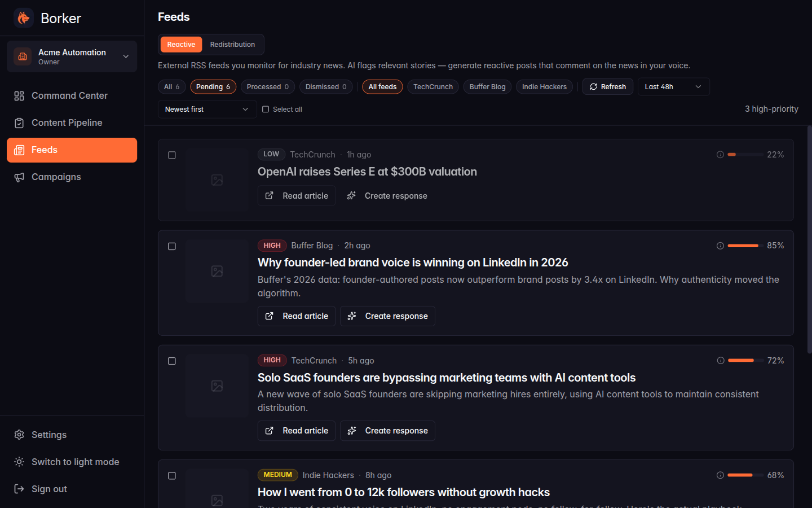Click the Refresh button
Screen dimensions: 812x508
pyautogui.click(x=608, y=87)
